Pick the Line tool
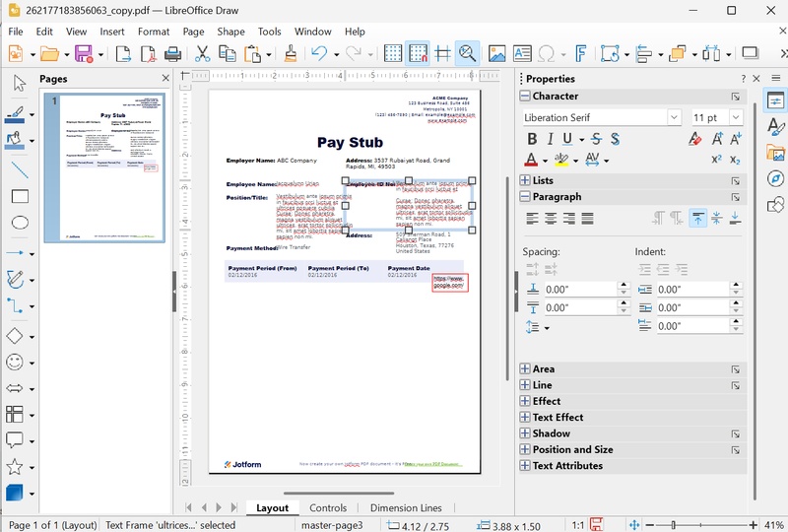 click(x=19, y=170)
